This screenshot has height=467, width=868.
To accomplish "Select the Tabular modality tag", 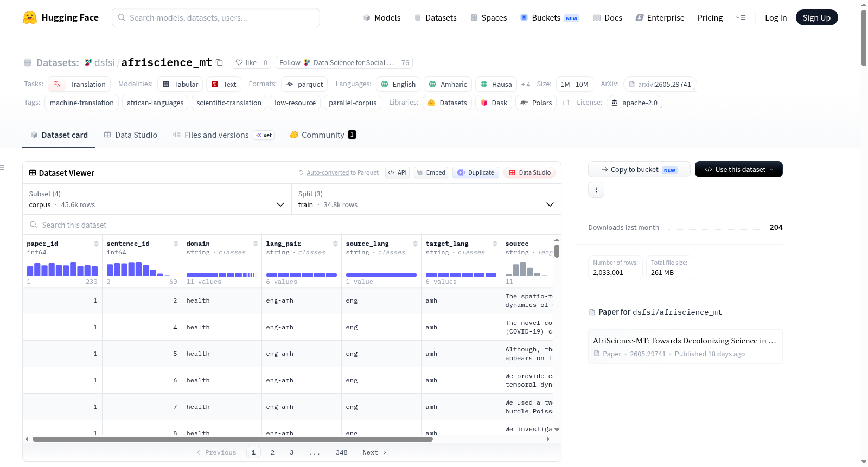I will click(181, 84).
